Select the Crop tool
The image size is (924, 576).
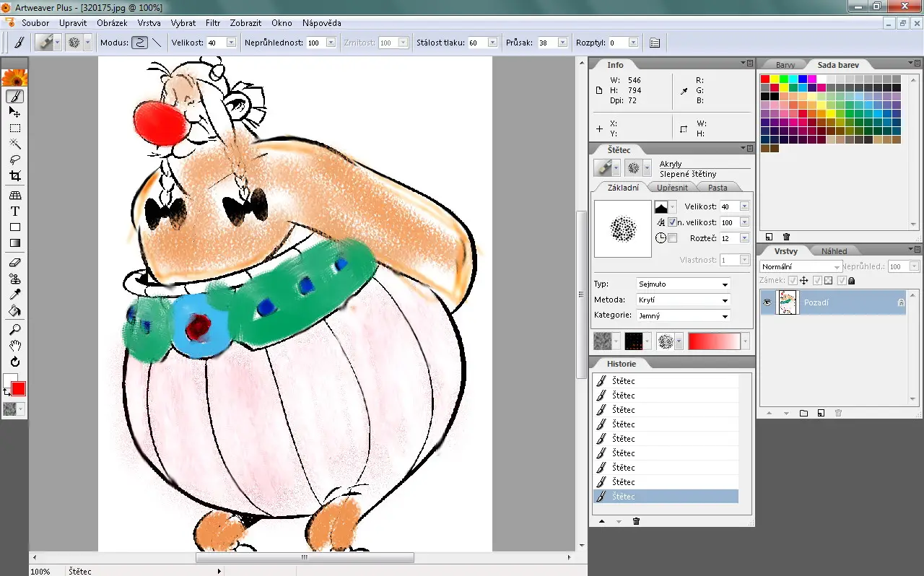coord(14,175)
